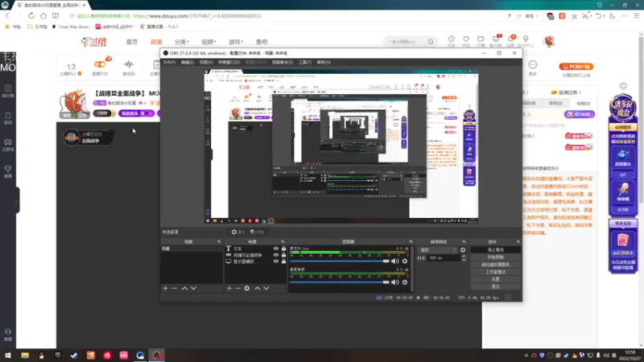Open the 工具(T) menu in OBS
Image resolution: width=644 pixels, height=362 pixels.
click(x=305, y=63)
